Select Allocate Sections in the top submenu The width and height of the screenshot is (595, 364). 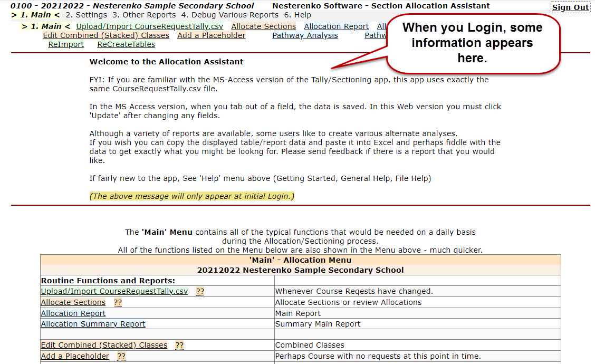(263, 26)
